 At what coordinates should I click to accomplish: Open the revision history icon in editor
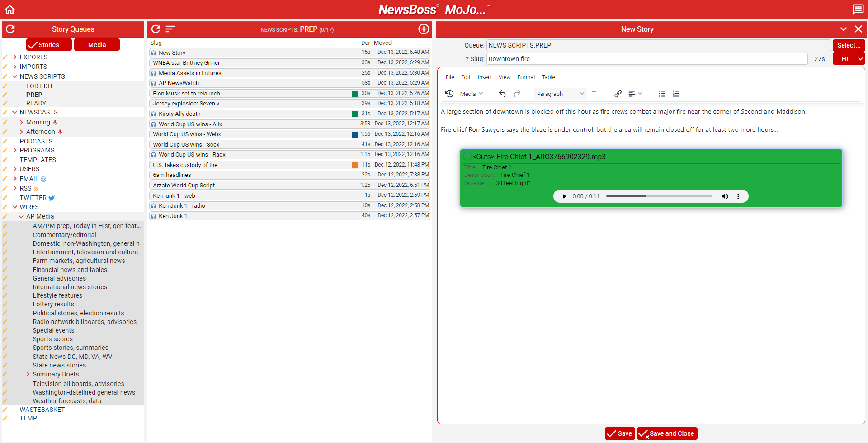(x=449, y=94)
